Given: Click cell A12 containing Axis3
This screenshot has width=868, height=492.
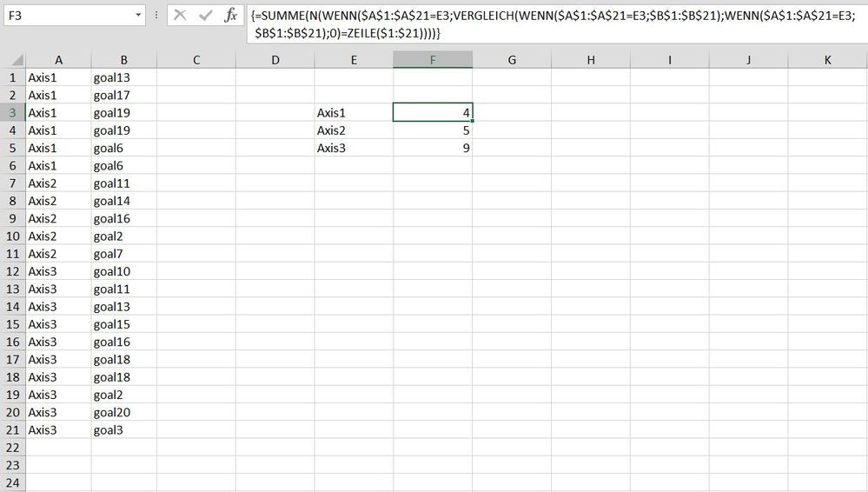Looking at the screenshot, I should (x=59, y=271).
